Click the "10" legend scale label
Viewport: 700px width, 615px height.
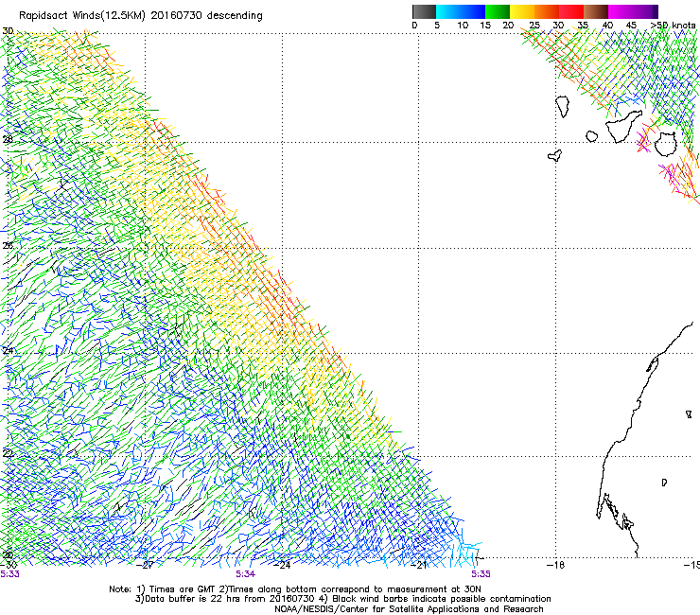[463, 25]
